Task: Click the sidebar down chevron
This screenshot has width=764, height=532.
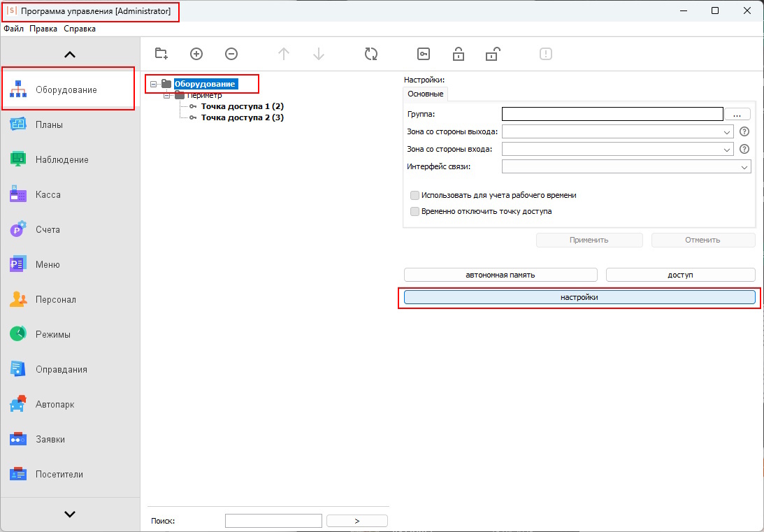Action: [x=70, y=514]
